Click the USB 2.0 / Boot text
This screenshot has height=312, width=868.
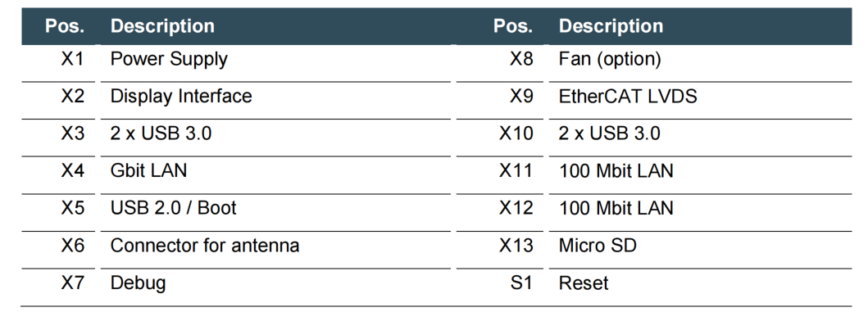coord(173,208)
